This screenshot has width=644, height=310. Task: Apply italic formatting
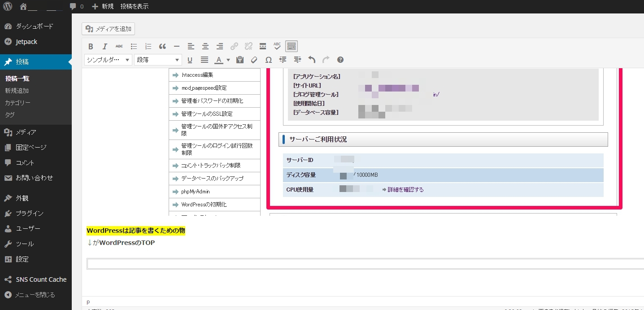pyautogui.click(x=105, y=46)
